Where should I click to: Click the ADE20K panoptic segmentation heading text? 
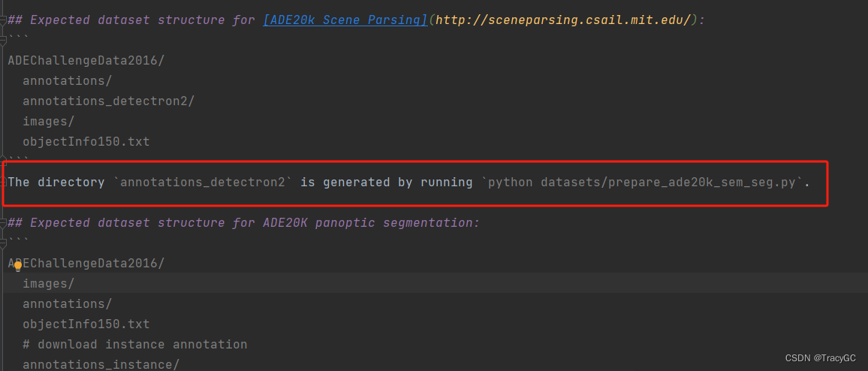[370, 222]
